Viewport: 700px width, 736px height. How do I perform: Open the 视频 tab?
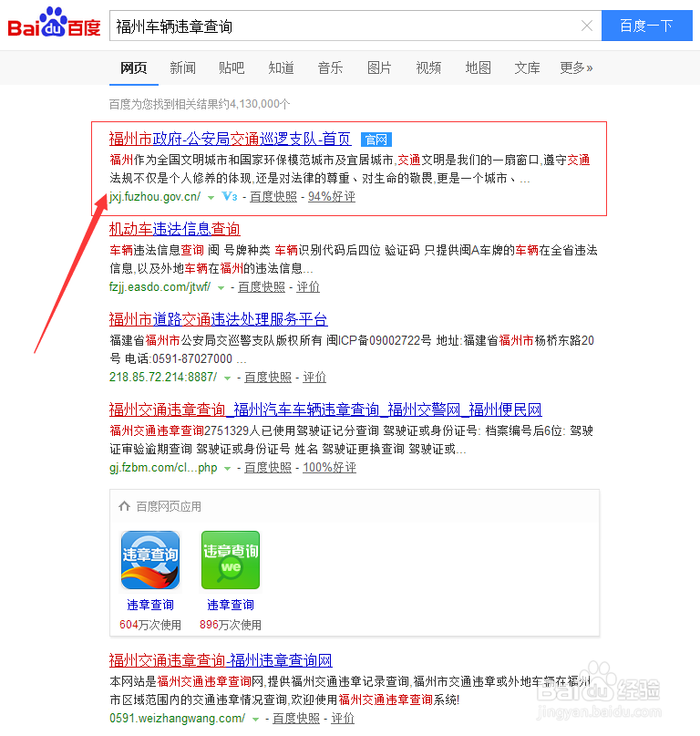click(428, 68)
